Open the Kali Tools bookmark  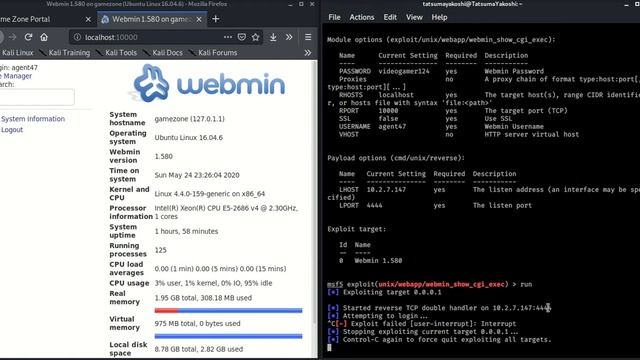click(x=117, y=53)
